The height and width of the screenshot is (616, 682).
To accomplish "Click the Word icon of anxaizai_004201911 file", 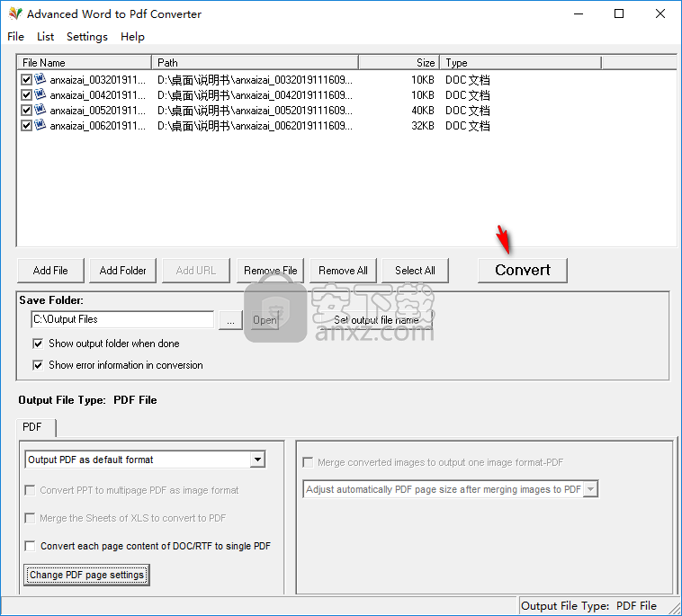I will point(40,94).
